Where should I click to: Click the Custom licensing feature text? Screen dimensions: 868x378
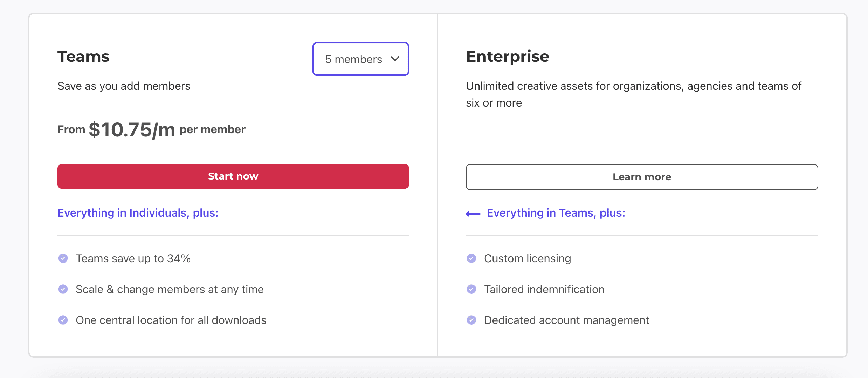tap(528, 258)
